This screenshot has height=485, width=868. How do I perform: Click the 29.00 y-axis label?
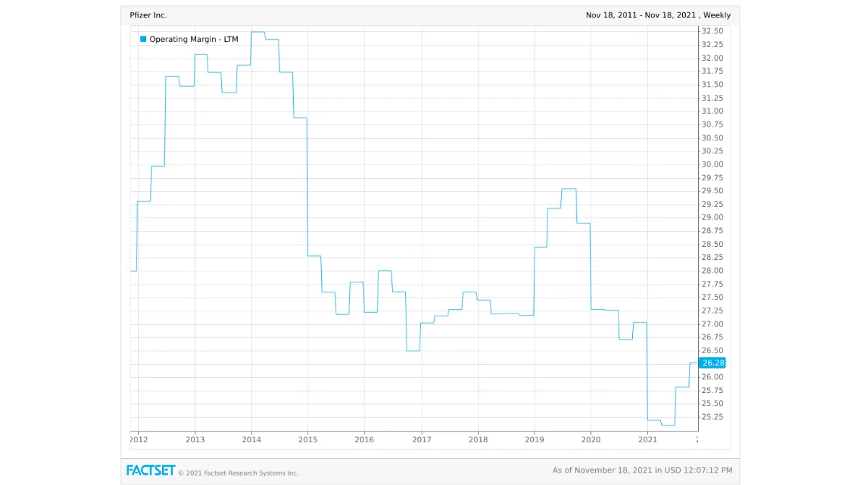coord(712,217)
